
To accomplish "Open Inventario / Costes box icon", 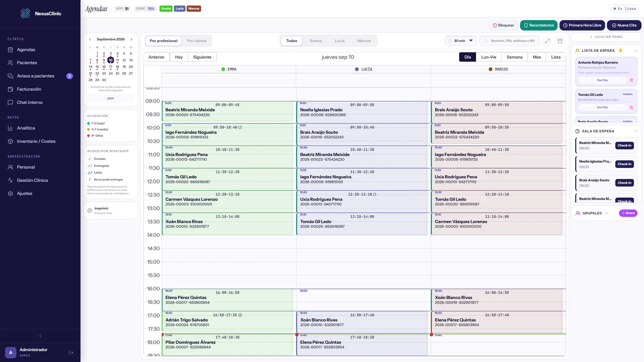I will (10, 141).
